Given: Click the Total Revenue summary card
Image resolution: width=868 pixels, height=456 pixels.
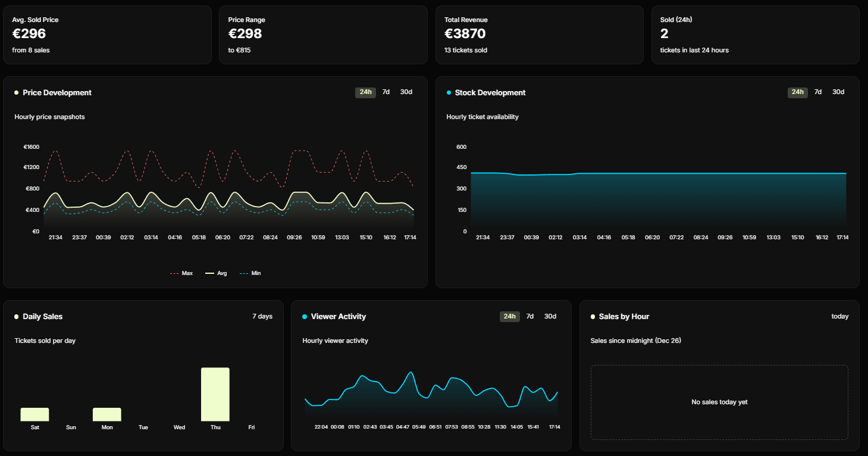Looking at the screenshot, I should pyautogui.click(x=539, y=34).
